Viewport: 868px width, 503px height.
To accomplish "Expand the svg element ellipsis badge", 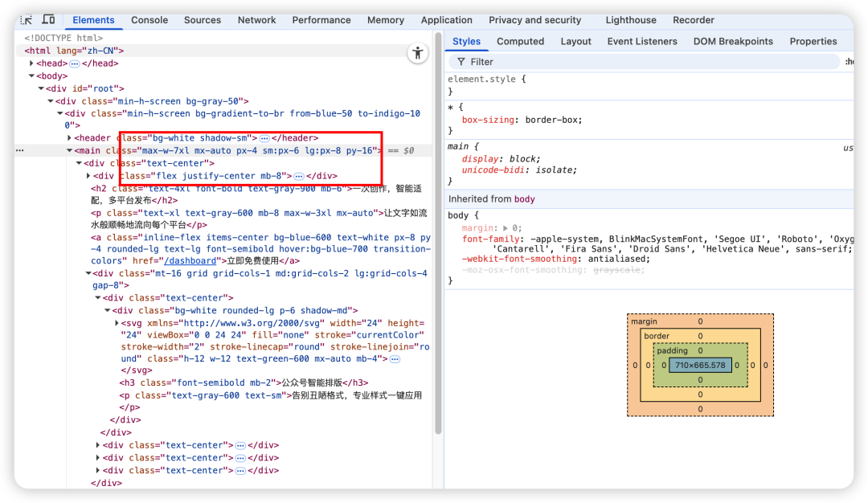I will [x=395, y=359].
